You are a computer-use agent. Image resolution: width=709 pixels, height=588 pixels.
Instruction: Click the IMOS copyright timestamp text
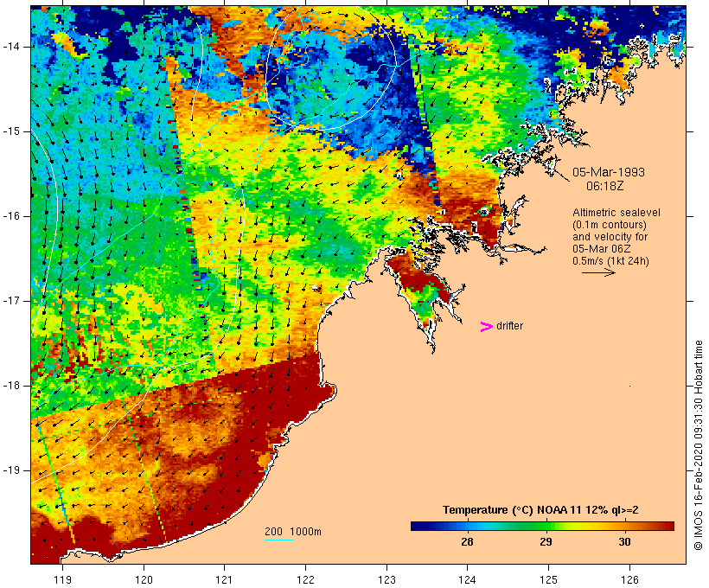[x=698, y=445]
